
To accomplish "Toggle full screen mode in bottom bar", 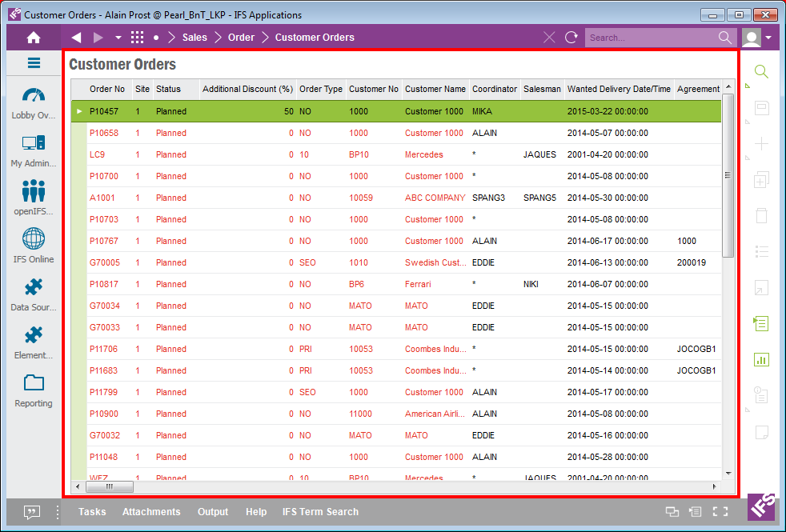I will (x=720, y=512).
